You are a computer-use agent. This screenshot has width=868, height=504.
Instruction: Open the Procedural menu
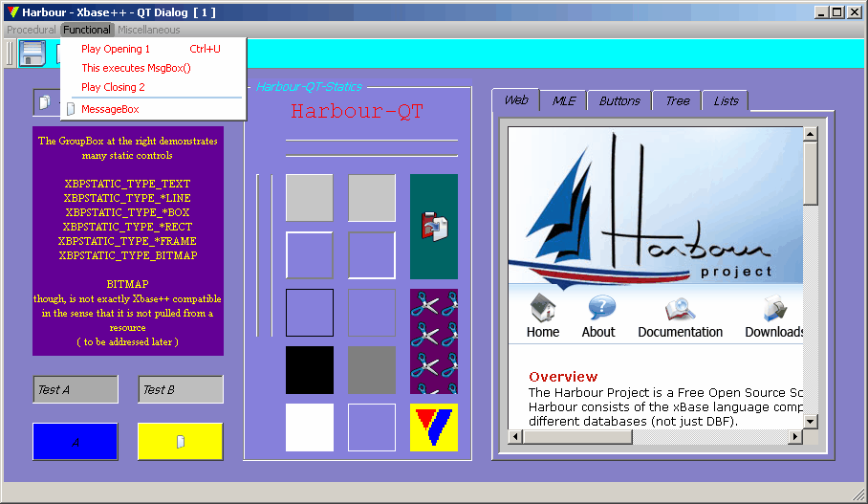pyautogui.click(x=31, y=30)
